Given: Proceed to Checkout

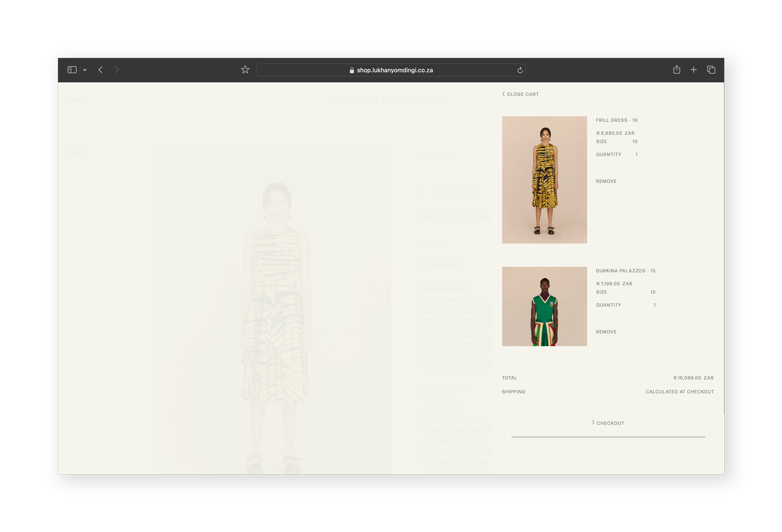Looking at the screenshot, I should coord(608,423).
